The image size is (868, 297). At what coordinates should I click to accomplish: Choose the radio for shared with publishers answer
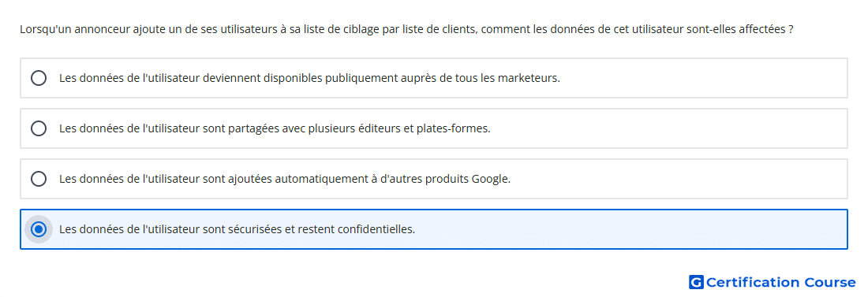[x=39, y=128]
